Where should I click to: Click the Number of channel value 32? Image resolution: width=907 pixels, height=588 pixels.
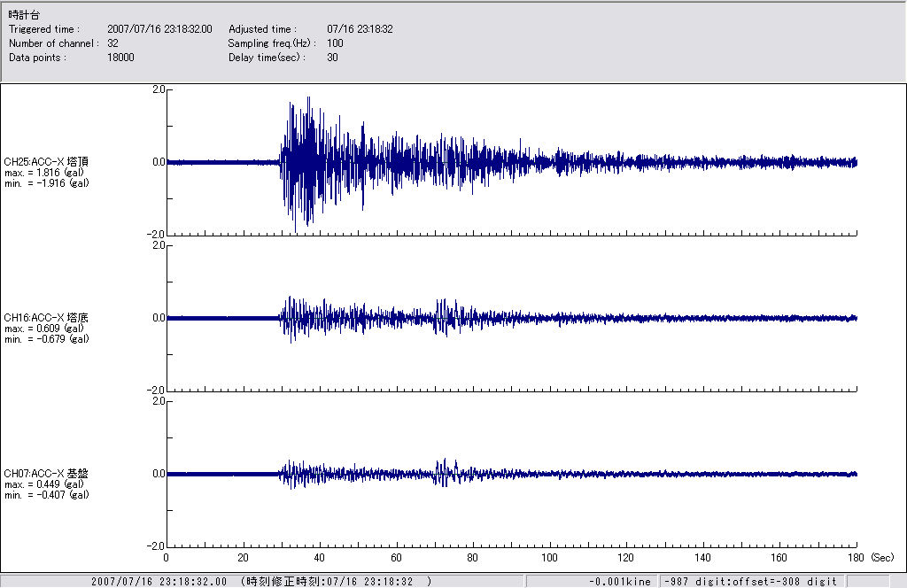click(x=113, y=43)
